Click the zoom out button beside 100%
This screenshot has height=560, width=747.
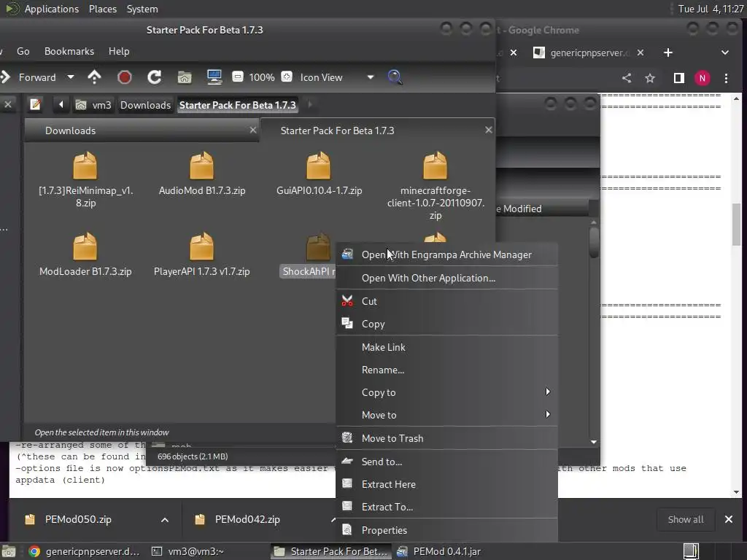point(238,77)
